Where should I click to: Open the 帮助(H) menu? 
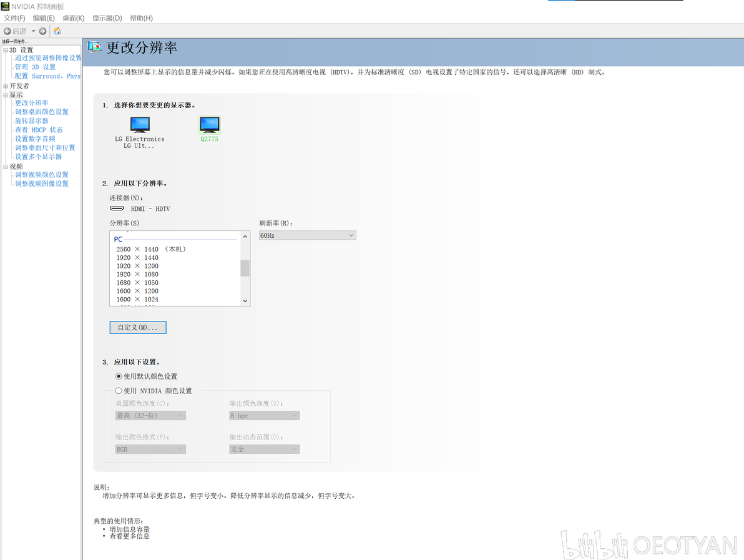142,18
